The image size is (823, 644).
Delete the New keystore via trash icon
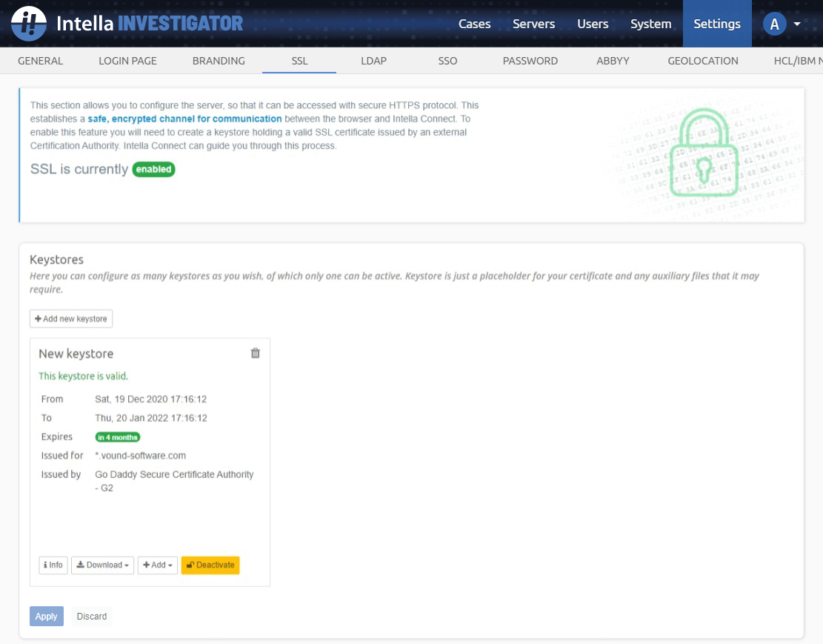(x=256, y=353)
